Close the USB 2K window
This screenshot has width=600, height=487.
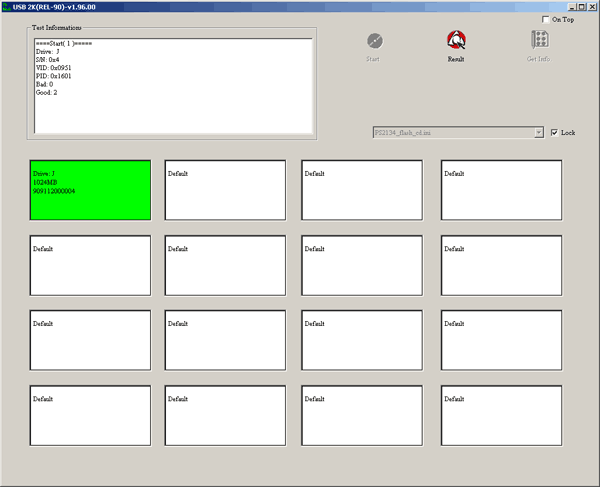[x=591, y=6]
